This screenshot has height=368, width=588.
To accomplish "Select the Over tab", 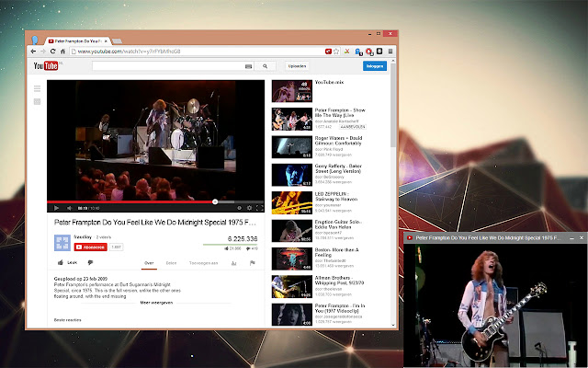I will pos(149,263).
